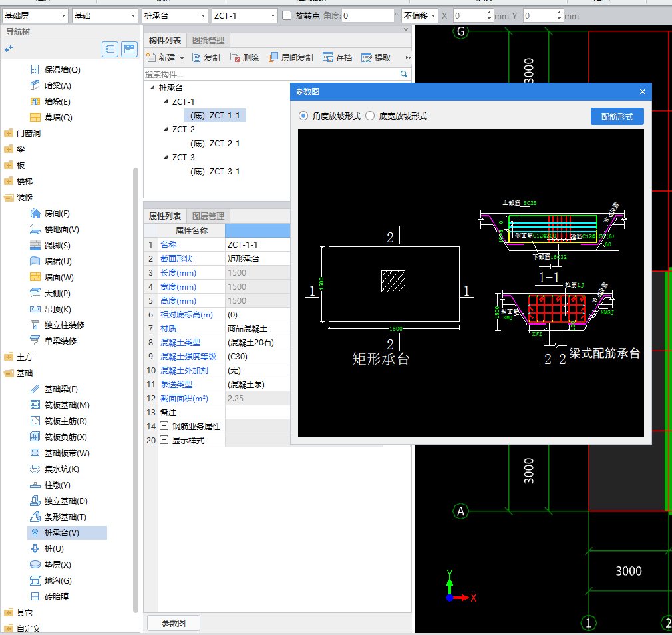The height and width of the screenshot is (635, 672).
Task: Switch to 图纸管理 tab
Action: point(208,41)
